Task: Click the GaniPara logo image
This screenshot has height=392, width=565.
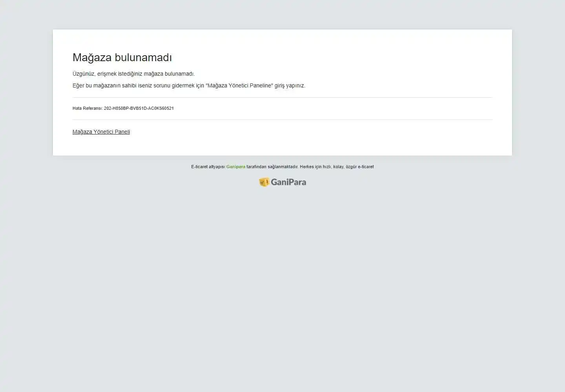Action: [x=282, y=182]
